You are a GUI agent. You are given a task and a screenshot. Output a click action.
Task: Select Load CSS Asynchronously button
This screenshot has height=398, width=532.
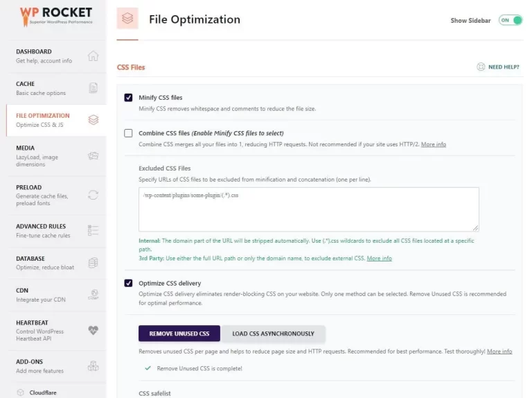click(x=273, y=334)
